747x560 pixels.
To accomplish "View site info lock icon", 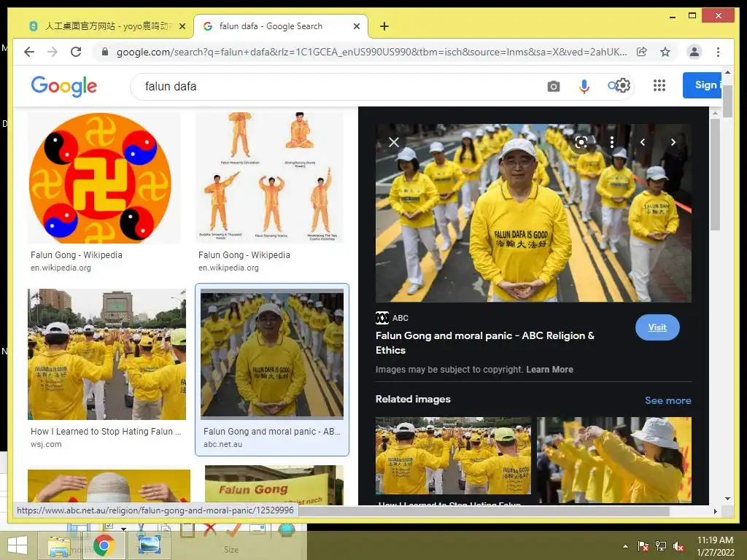I will [105, 52].
